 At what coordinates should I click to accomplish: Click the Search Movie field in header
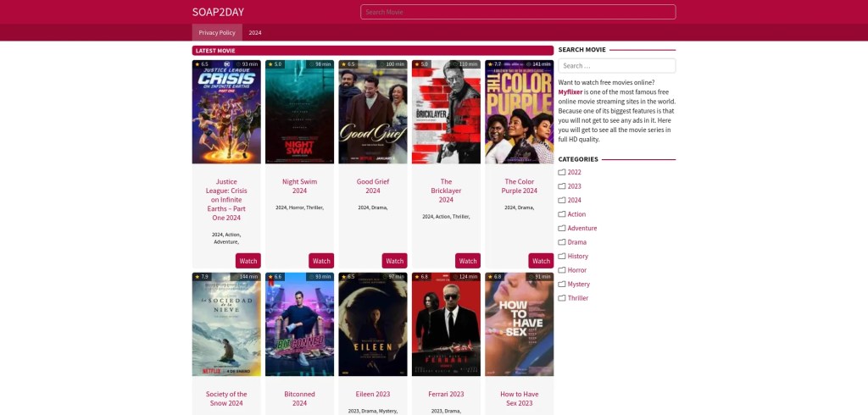point(517,12)
